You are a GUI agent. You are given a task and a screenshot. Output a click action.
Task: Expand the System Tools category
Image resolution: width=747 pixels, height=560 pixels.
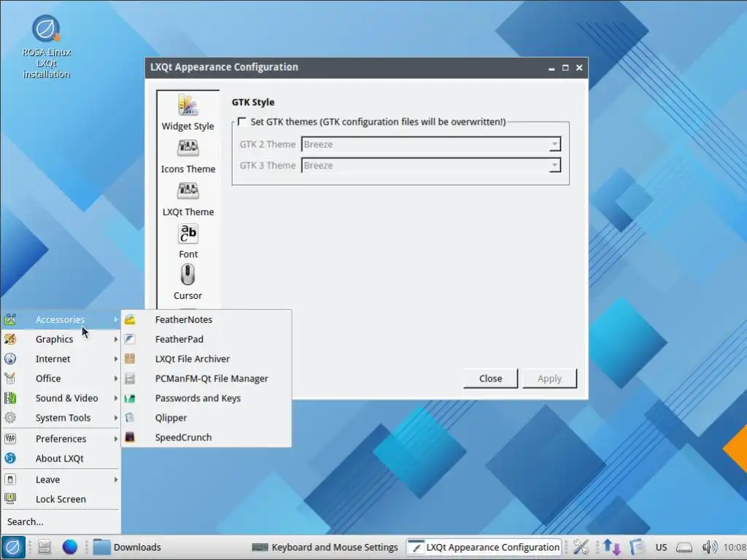click(x=61, y=418)
